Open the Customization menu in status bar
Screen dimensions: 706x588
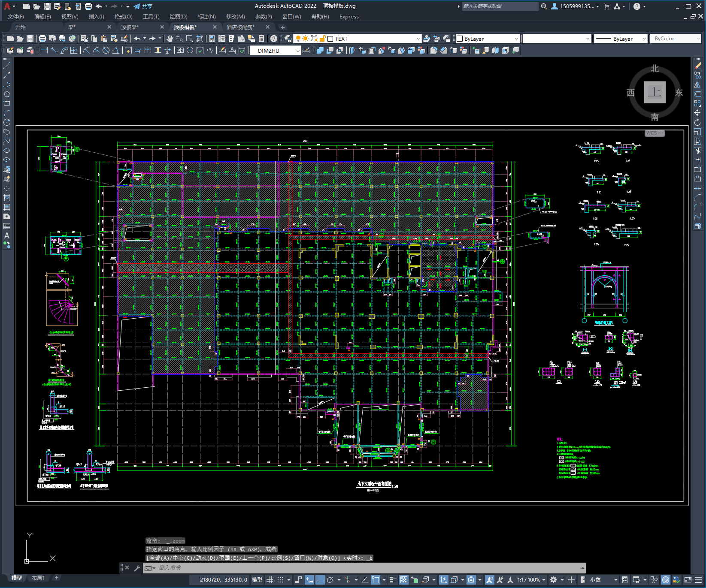click(x=698, y=580)
